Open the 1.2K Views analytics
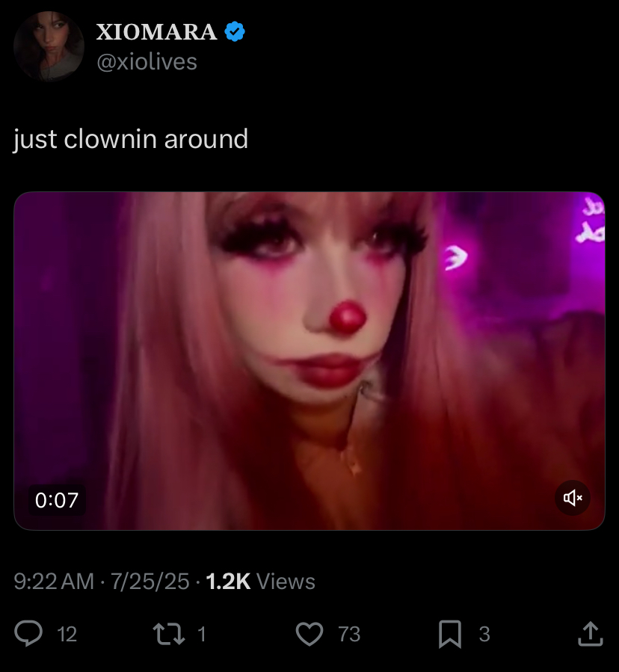The image size is (619, 672). pos(261,582)
